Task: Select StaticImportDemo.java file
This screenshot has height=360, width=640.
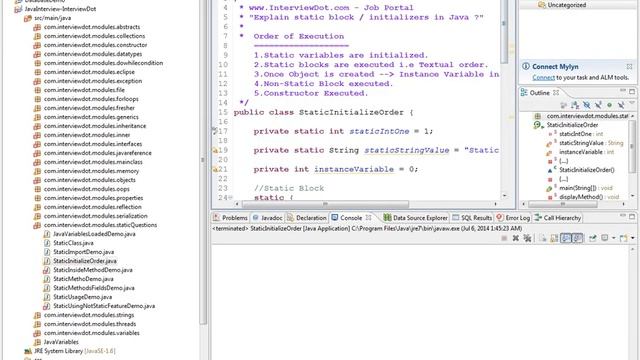Action: tap(83, 252)
